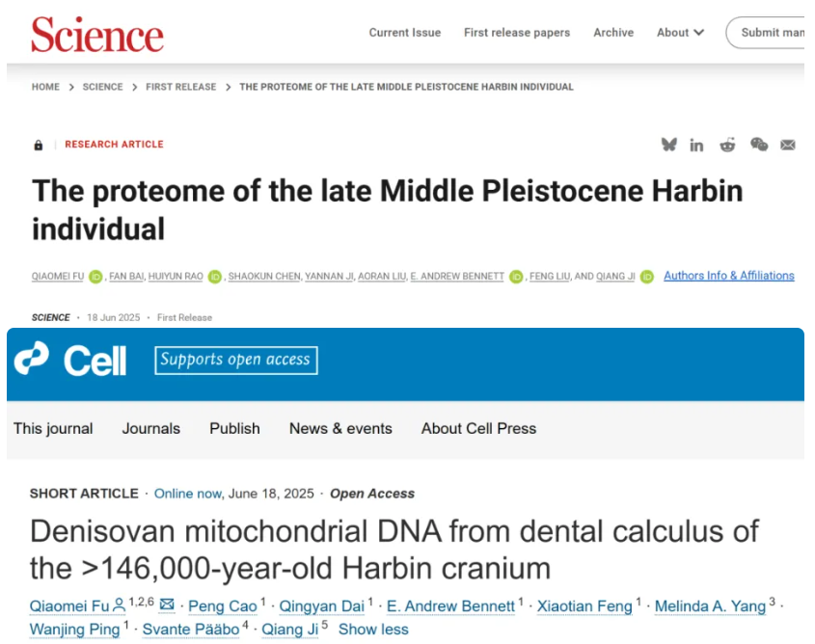Expand Authors Info & Affiliations
Image resolution: width=815 pixels, height=644 pixels.
[x=728, y=276]
